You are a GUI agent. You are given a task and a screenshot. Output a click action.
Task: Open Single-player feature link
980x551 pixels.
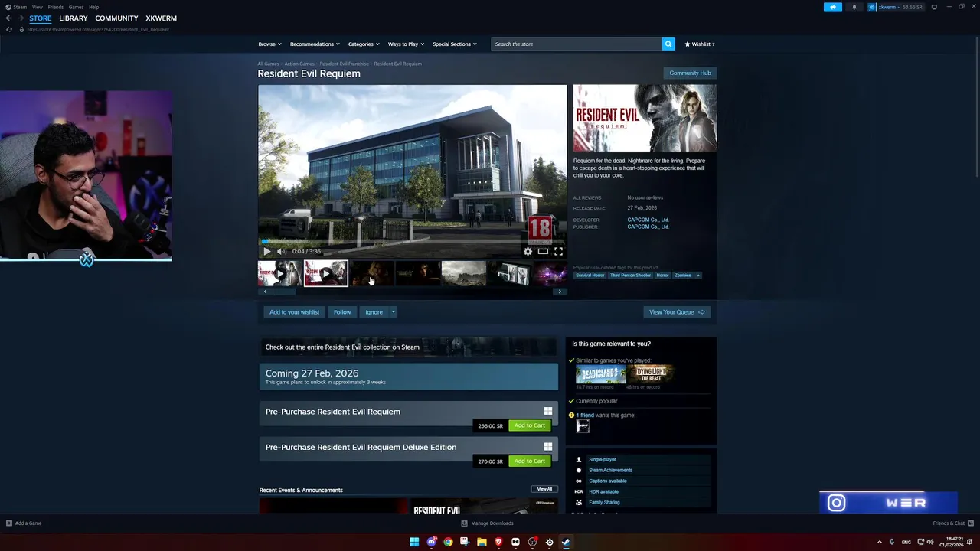coord(603,459)
